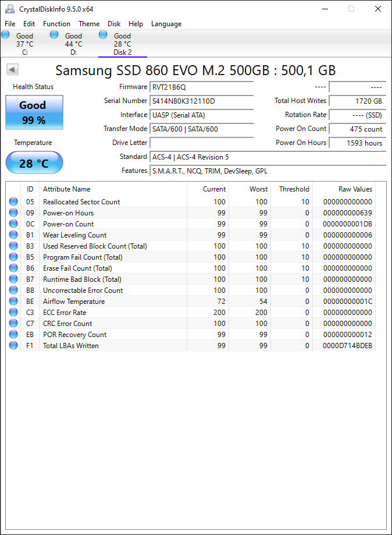The height and width of the screenshot is (535, 392).
Task: Click Total Host Writes value 1720 GB
Action: point(358,101)
